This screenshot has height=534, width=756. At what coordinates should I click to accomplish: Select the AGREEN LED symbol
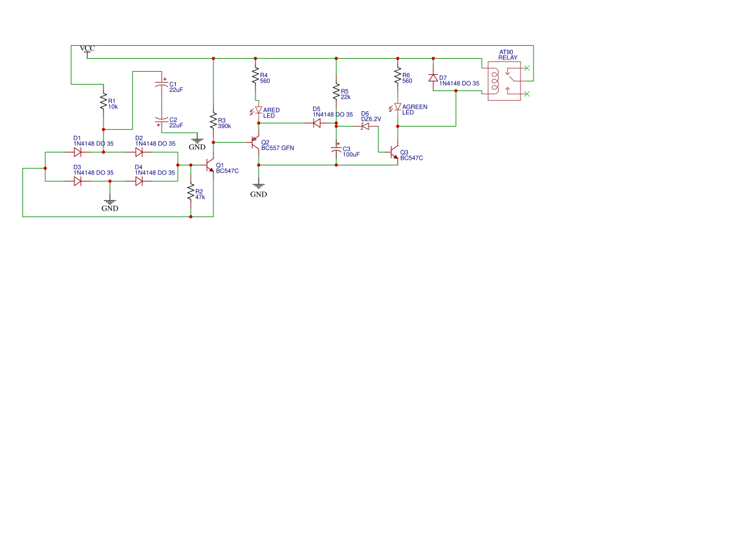(397, 107)
